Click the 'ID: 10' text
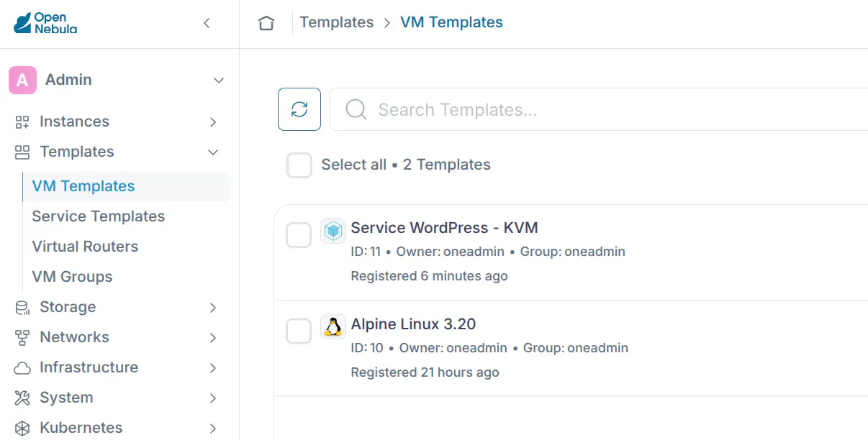 point(367,348)
